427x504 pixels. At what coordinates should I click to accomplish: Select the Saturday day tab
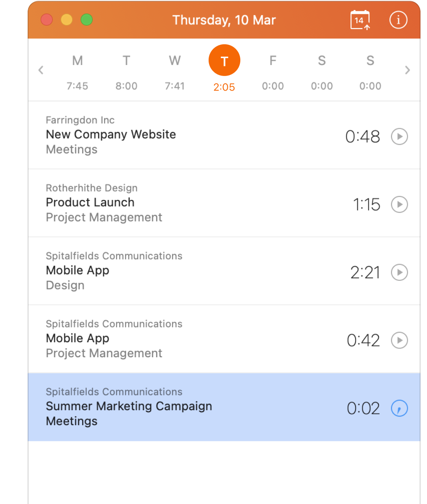point(322,71)
